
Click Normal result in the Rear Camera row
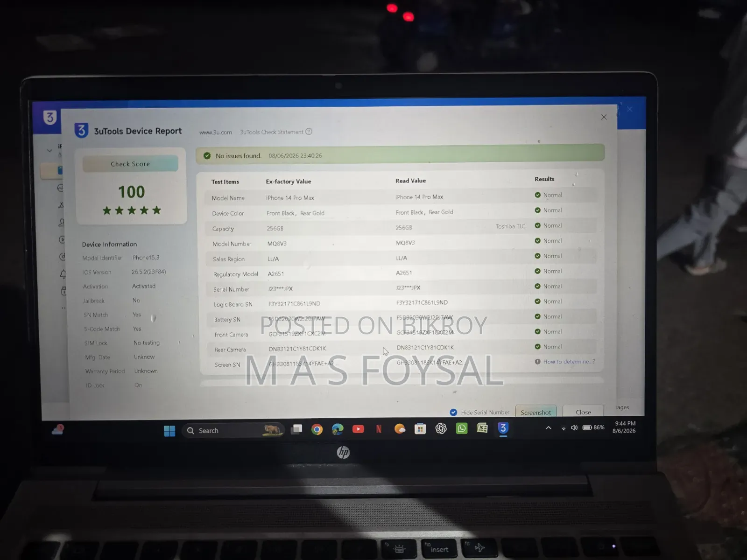[x=553, y=347]
